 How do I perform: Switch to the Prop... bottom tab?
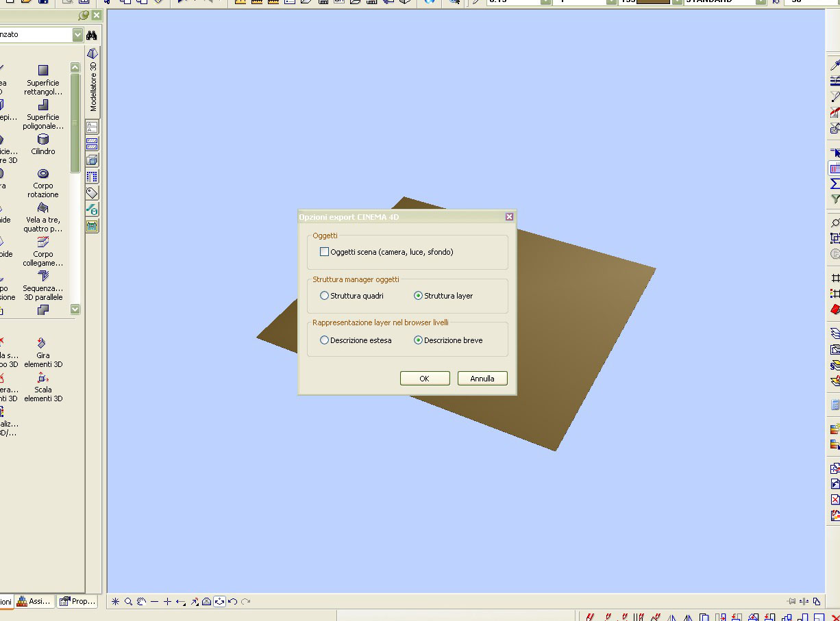tap(77, 601)
